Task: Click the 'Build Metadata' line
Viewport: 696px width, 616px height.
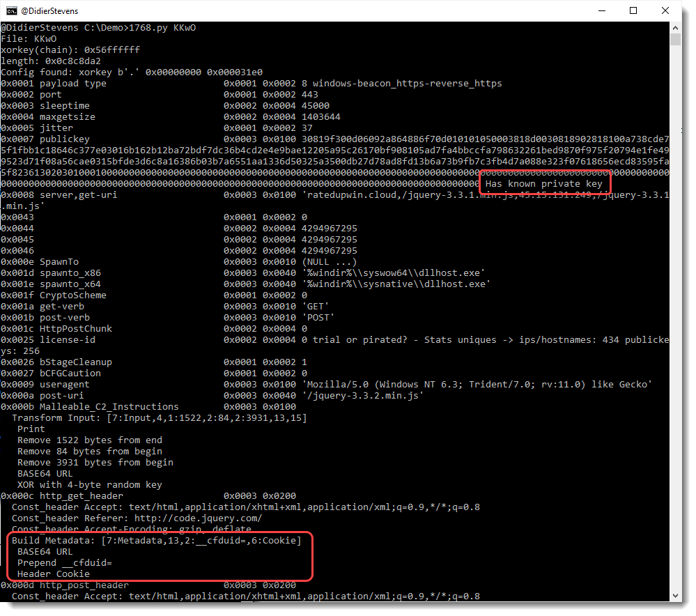Action: pyautogui.click(x=157, y=541)
